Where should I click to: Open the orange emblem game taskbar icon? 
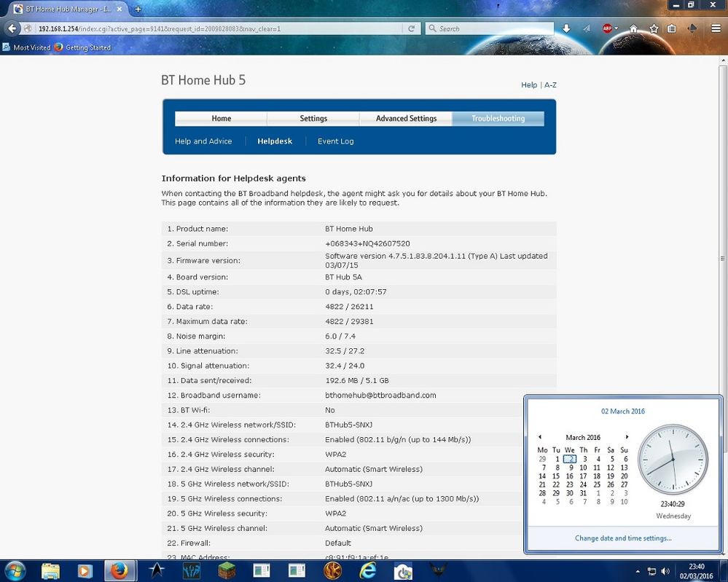332,571
